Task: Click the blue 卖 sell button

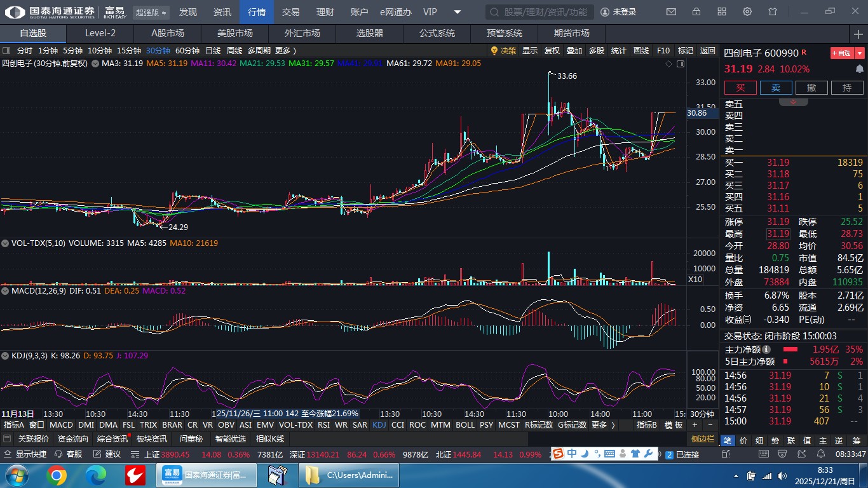Action: 776,88
